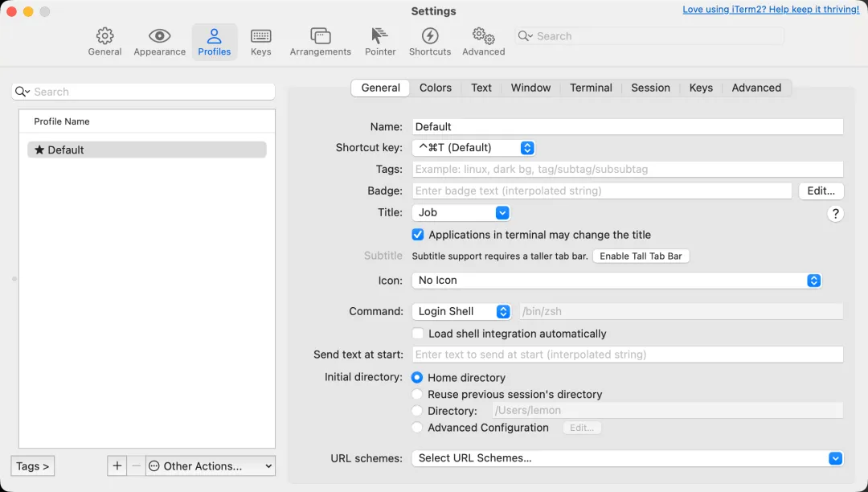Switch to Colors tab

tap(435, 88)
